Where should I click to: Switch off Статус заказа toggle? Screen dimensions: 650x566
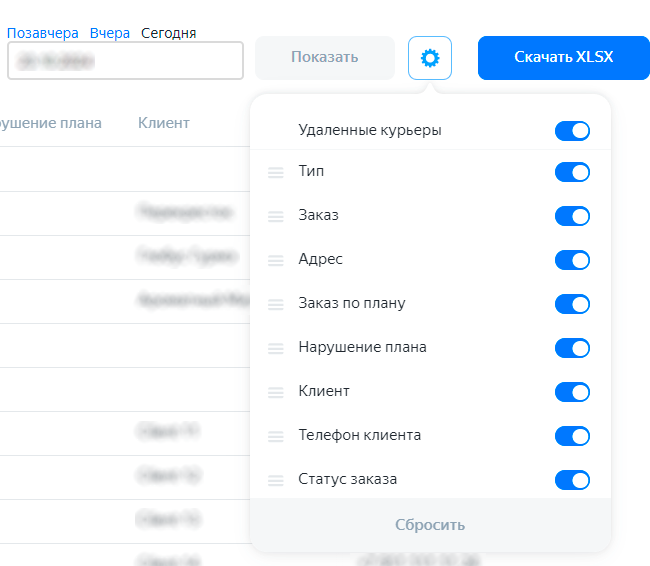click(x=572, y=480)
